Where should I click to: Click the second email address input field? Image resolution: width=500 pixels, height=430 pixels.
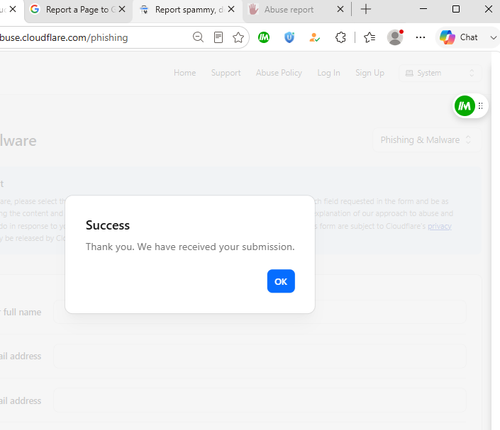pyautogui.click(x=260, y=400)
